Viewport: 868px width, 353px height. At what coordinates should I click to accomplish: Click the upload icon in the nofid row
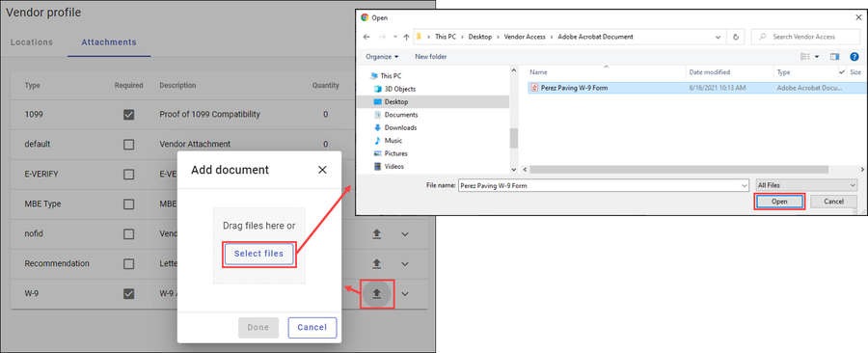[x=376, y=234]
